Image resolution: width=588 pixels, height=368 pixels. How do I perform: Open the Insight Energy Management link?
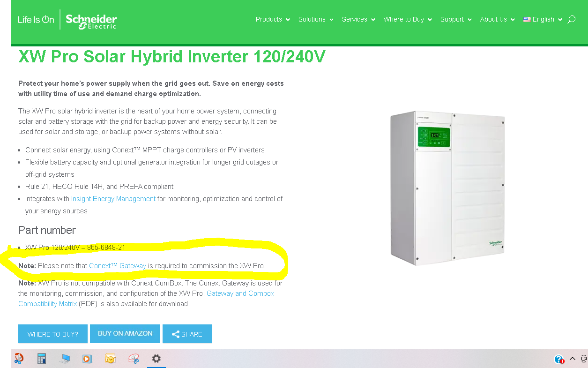click(113, 199)
